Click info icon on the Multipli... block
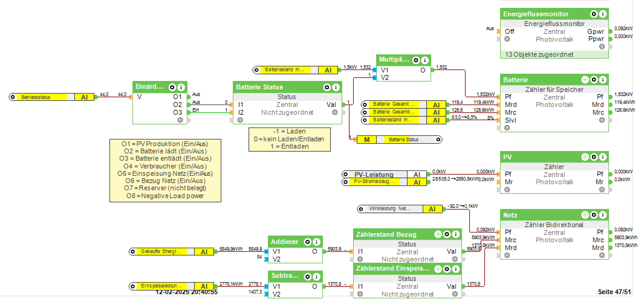644x302 pixels. [425, 60]
